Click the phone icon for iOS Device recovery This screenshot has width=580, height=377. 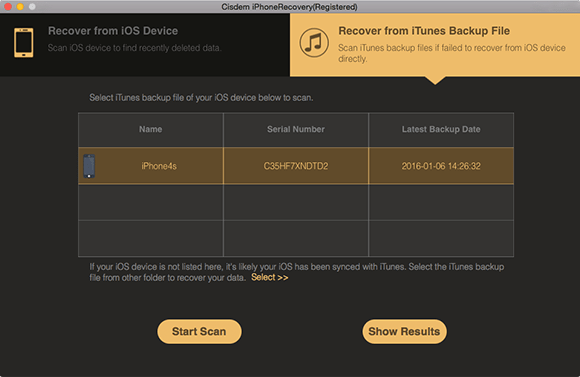pyautogui.click(x=24, y=43)
